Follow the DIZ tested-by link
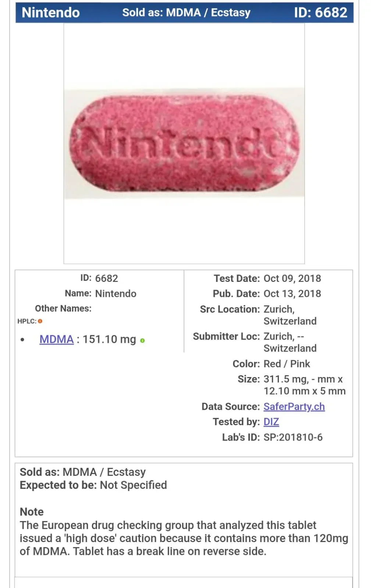Image resolution: width=391 pixels, height=588 pixels. click(271, 422)
